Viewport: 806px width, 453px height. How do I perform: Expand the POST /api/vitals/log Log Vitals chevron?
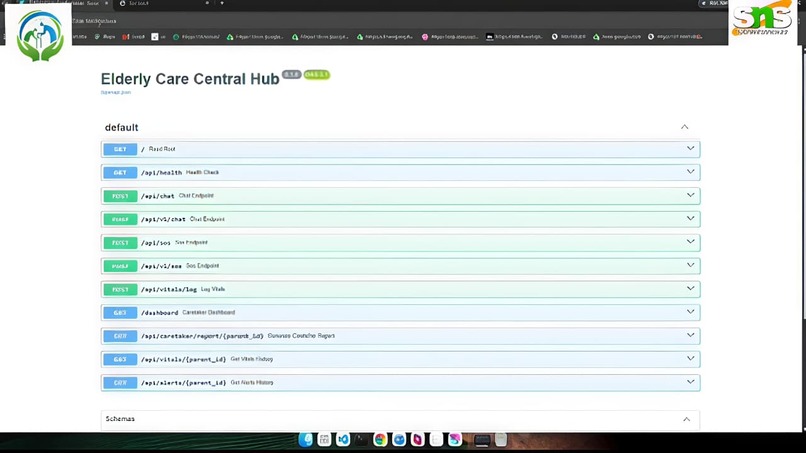pos(690,288)
